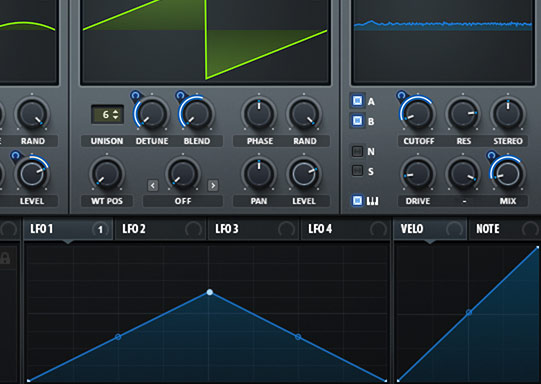Click the NOTE mod source handle
Viewport: 541px width, 384px height.
[530, 229]
